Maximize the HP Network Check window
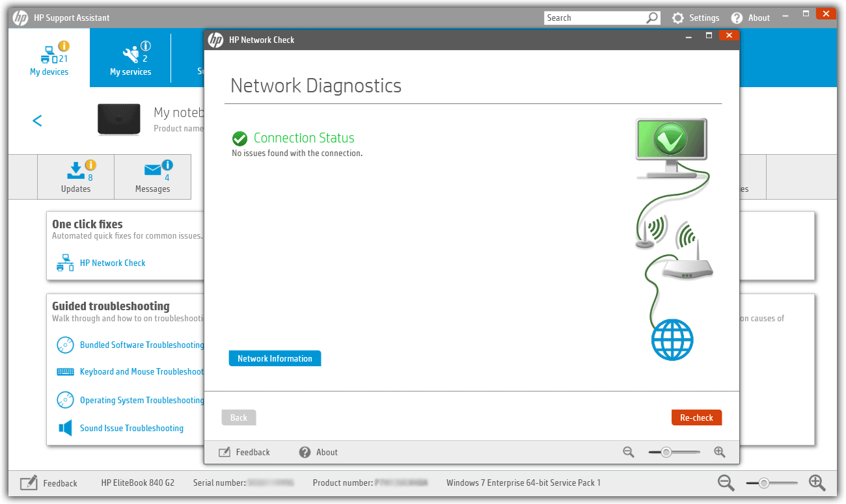Viewport: 846px width, 504px height. coord(709,36)
